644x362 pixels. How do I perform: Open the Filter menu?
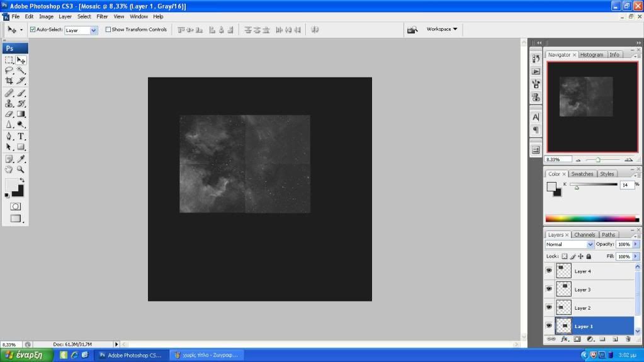[102, 16]
